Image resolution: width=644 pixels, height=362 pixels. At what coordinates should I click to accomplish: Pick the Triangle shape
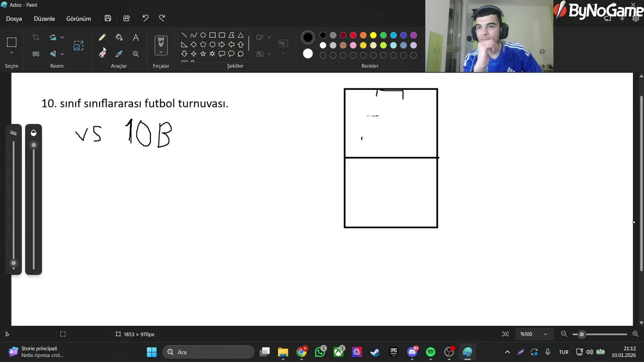point(240,35)
